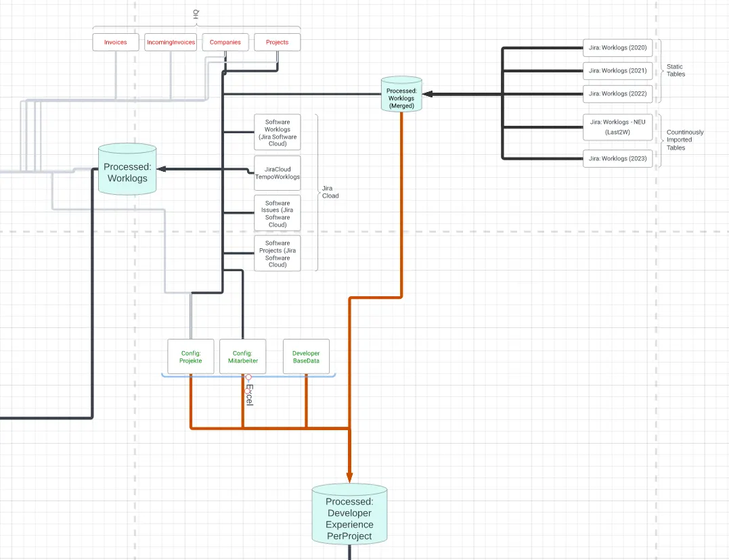Select the 'Jira Cload' bracket label
729x560 pixels.
[330, 192]
